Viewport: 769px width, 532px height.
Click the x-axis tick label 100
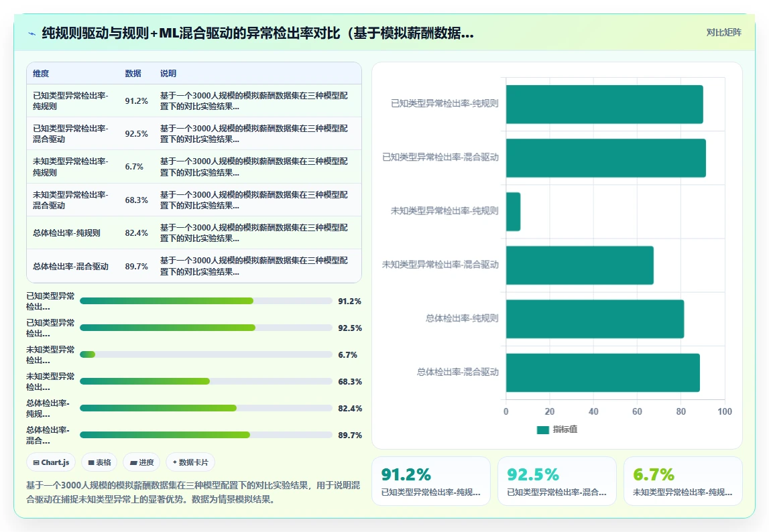pyautogui.click(x=724, y=411)
